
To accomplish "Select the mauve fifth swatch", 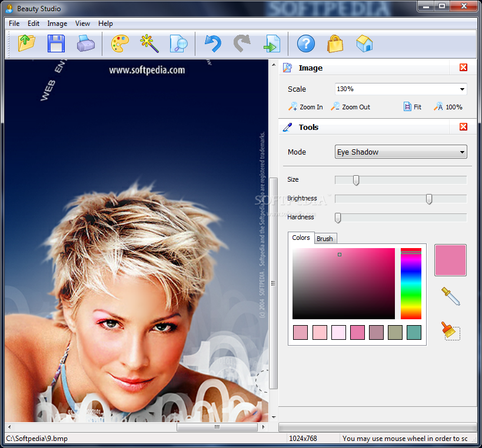I will [x=376, y=333].
